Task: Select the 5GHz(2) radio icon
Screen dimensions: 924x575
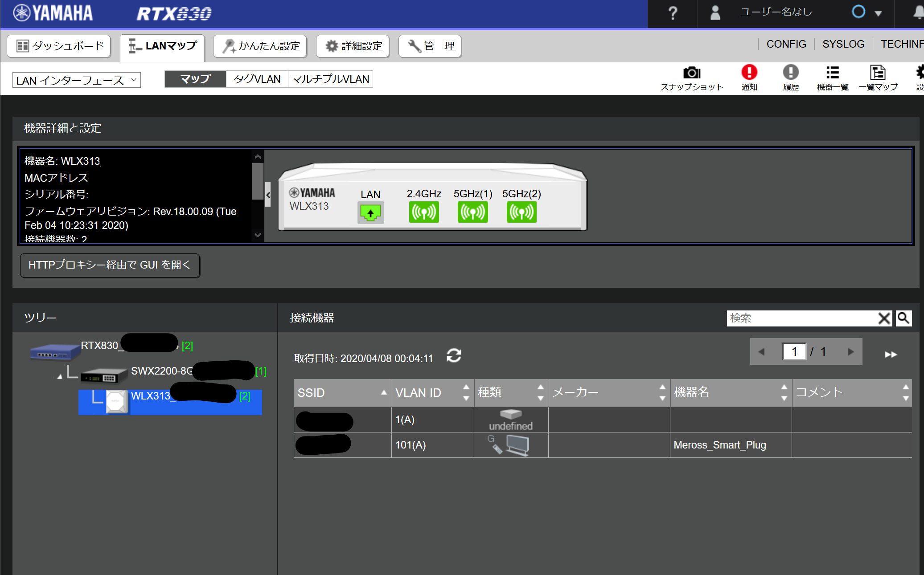Action: point(521,212)
